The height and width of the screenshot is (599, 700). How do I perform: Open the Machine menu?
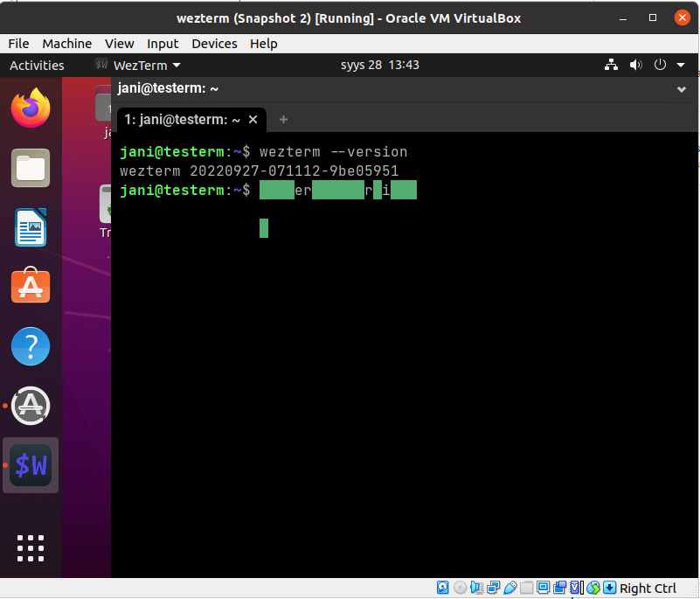[x=66, y=44]
